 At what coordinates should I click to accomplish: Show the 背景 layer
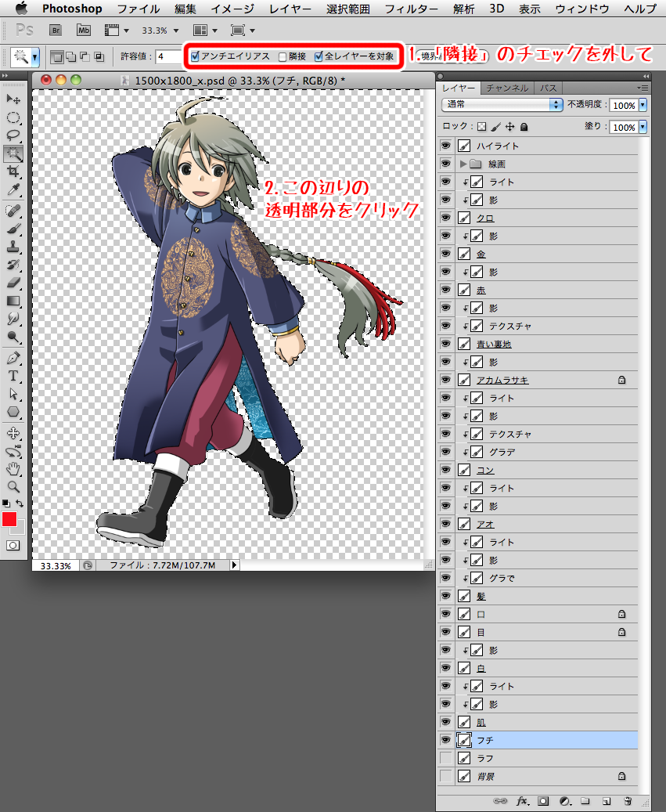coord(445,776)
